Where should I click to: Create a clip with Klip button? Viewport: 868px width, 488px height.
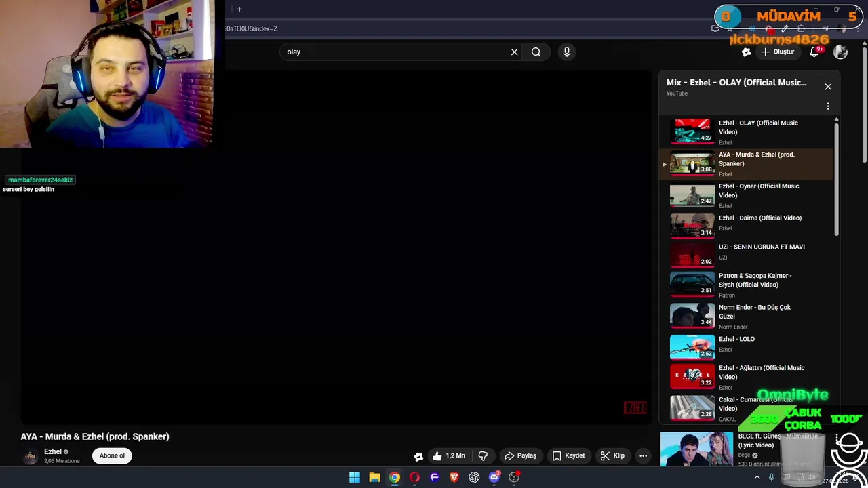[x=612, y=455]
